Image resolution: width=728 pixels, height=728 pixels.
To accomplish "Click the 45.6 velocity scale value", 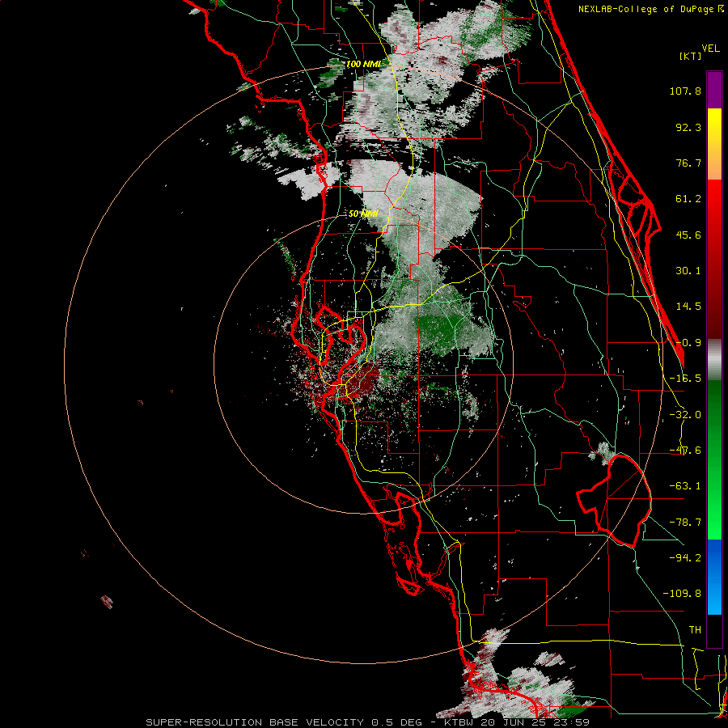I will pyautogui.click(x=688, y=235).
